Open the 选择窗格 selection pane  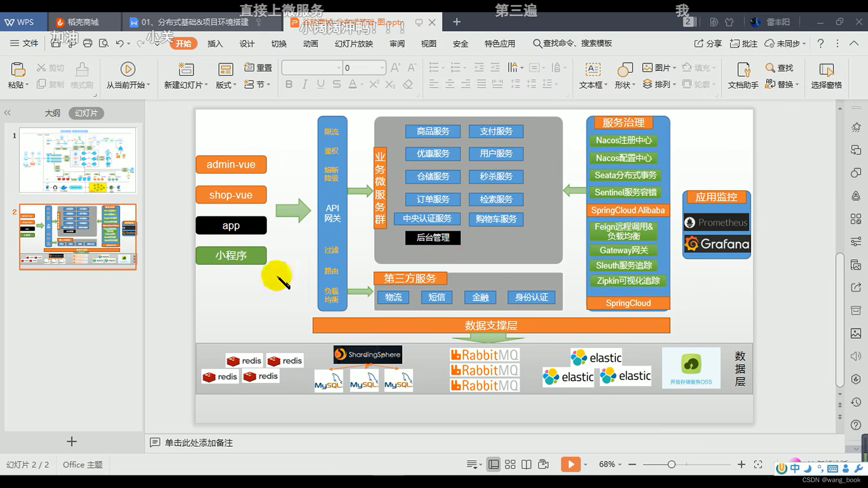(826, 75)
